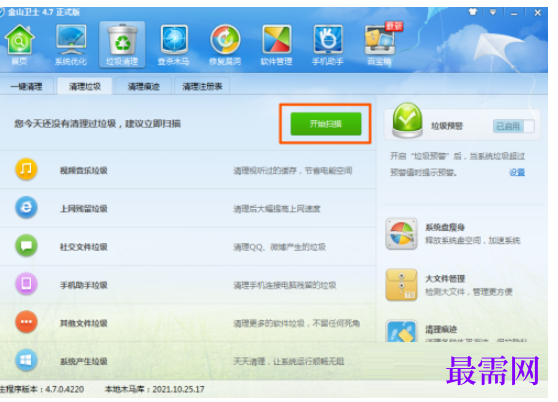Select the 视频音乐垃圾 row label

(x=84, y=170)
